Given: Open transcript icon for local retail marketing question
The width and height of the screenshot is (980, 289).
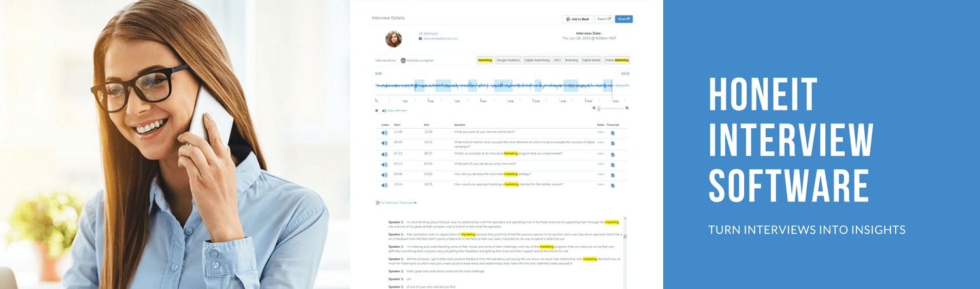Looking at the screenshot, I should click(x=613, y=175).
